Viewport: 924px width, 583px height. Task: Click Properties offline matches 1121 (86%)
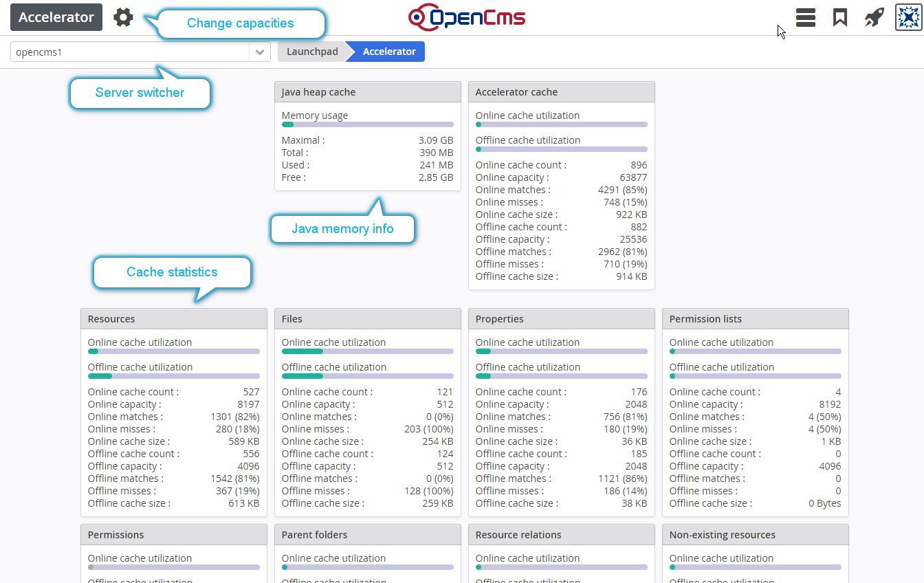click(x=622, y=478)
